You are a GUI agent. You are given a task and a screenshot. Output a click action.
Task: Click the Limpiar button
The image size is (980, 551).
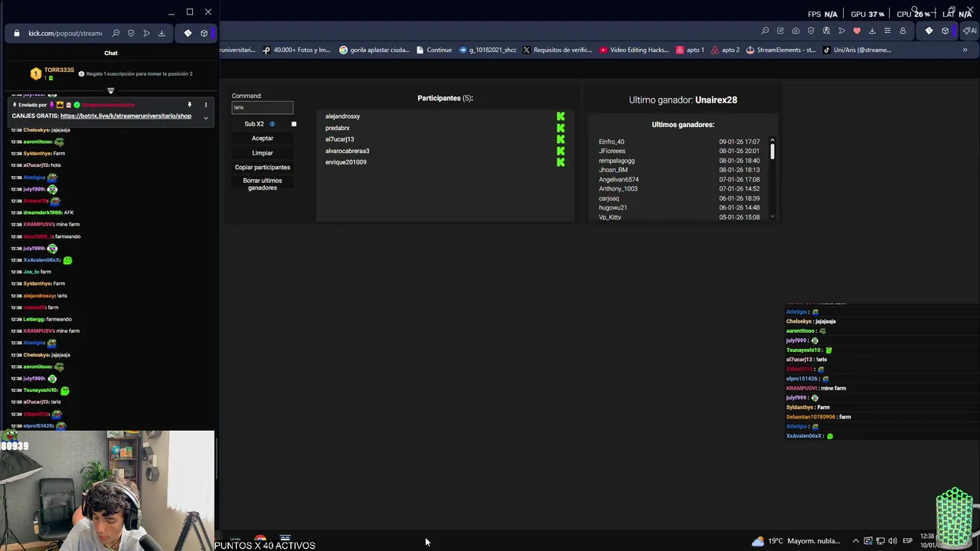(x=263, y=153)
